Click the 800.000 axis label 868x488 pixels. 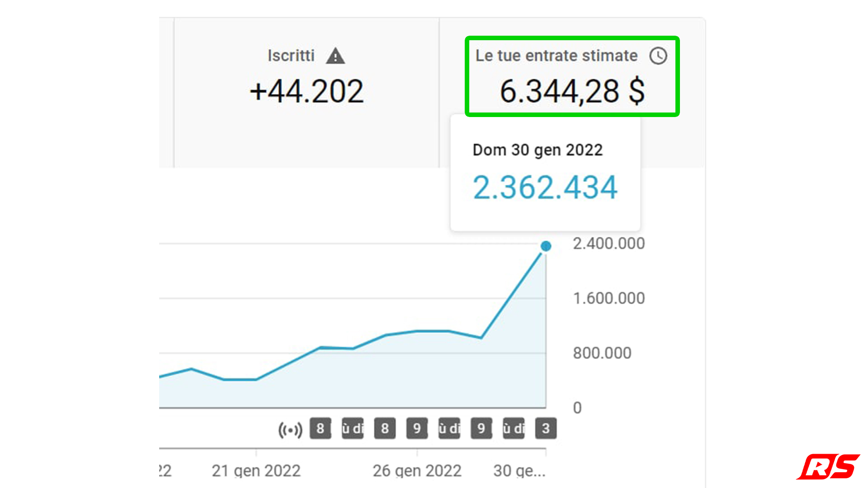coord(602,353)
